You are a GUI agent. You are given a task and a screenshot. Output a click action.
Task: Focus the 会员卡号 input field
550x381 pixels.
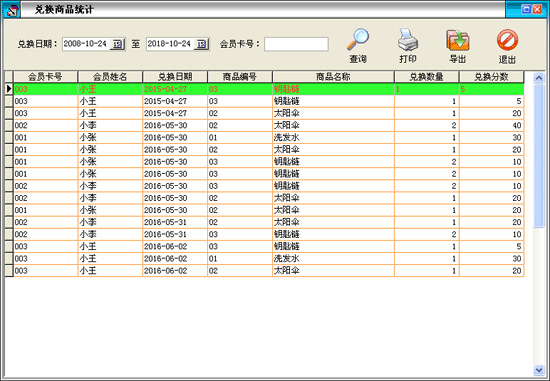point(296,44)
